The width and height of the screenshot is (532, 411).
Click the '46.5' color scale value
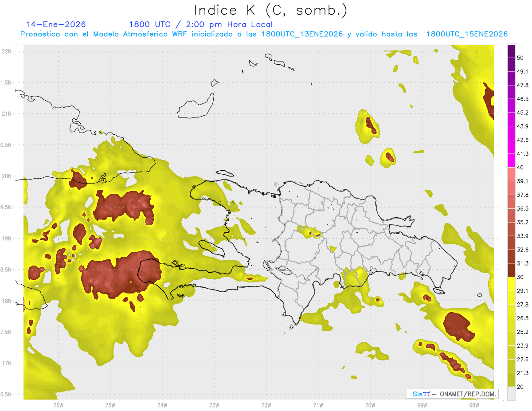(523, 99)
